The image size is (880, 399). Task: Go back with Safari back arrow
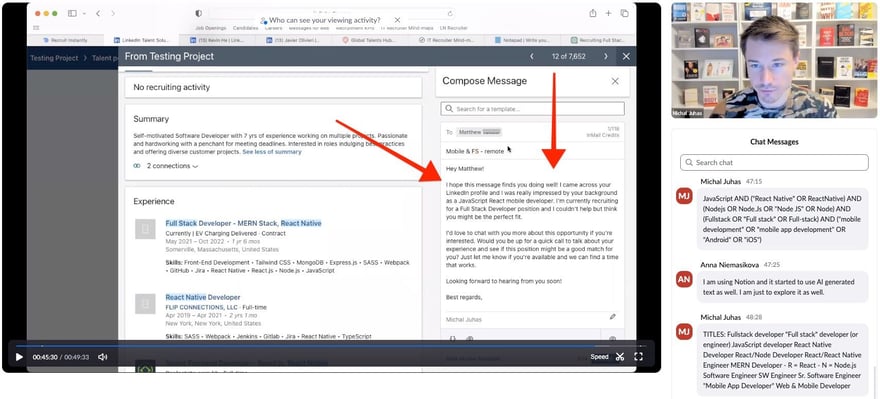98,13
